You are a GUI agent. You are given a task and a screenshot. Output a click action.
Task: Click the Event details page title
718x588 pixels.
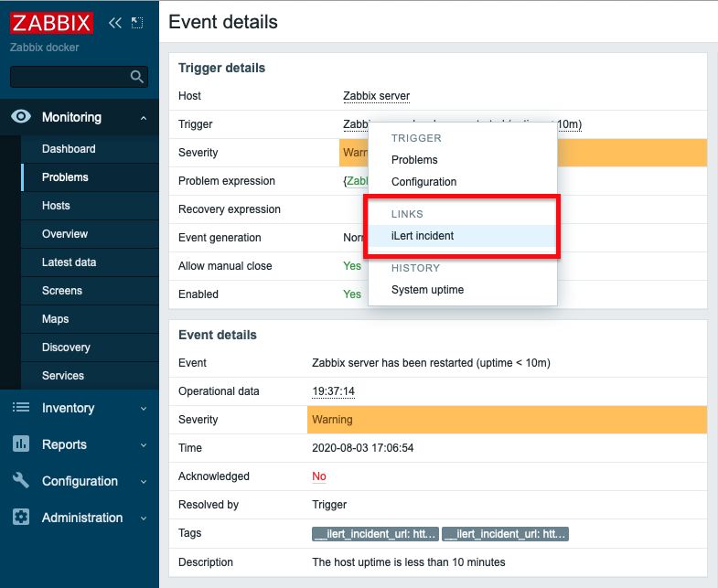click(x=223, y=22)
